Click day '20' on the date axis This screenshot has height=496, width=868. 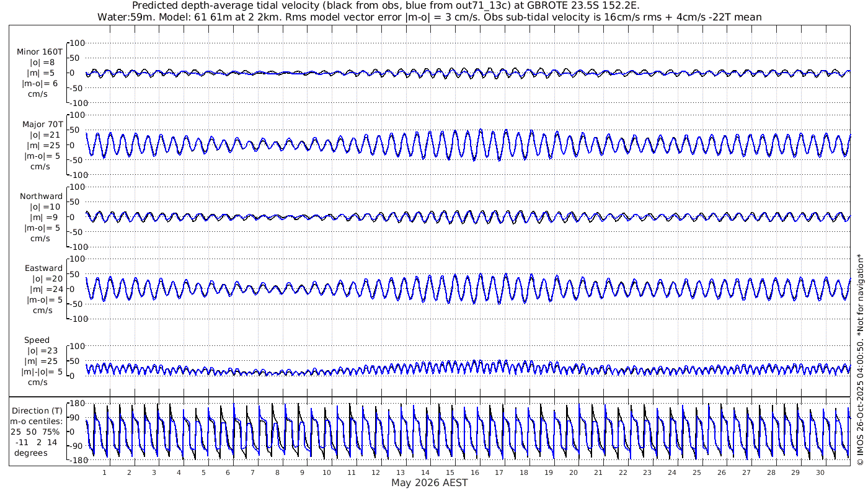573,472
